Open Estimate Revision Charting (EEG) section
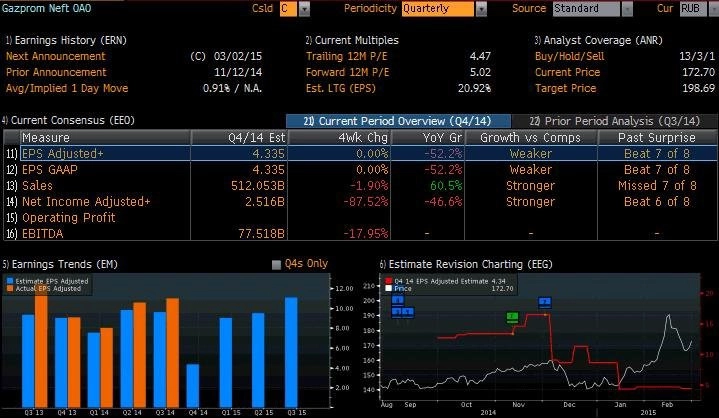Viewport: 719px width, 418px height. coord(466,264)
